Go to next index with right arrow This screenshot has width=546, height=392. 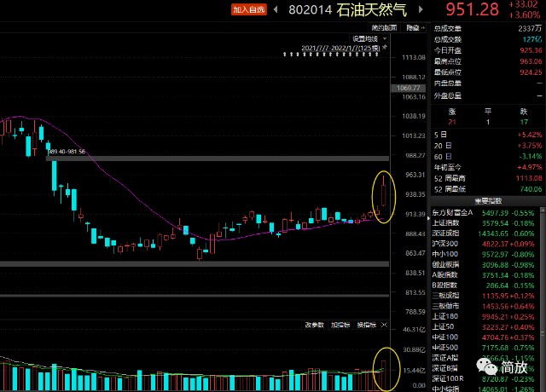421,9
